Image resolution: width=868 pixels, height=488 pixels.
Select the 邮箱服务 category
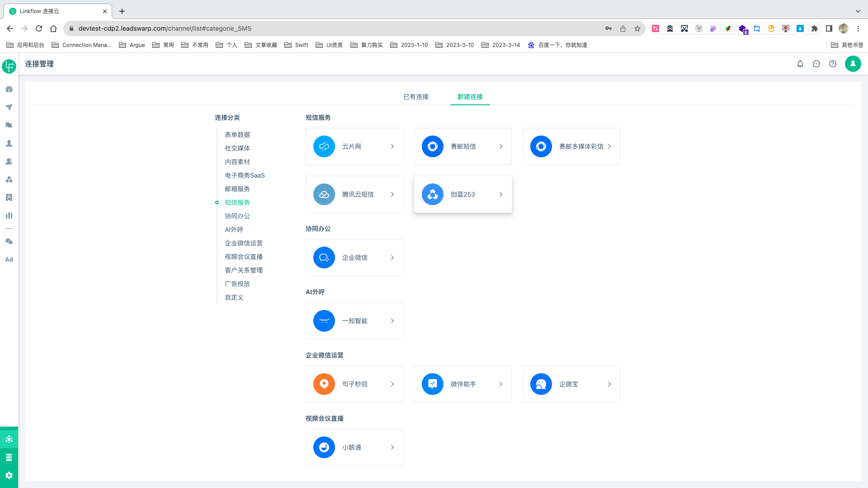237,189
